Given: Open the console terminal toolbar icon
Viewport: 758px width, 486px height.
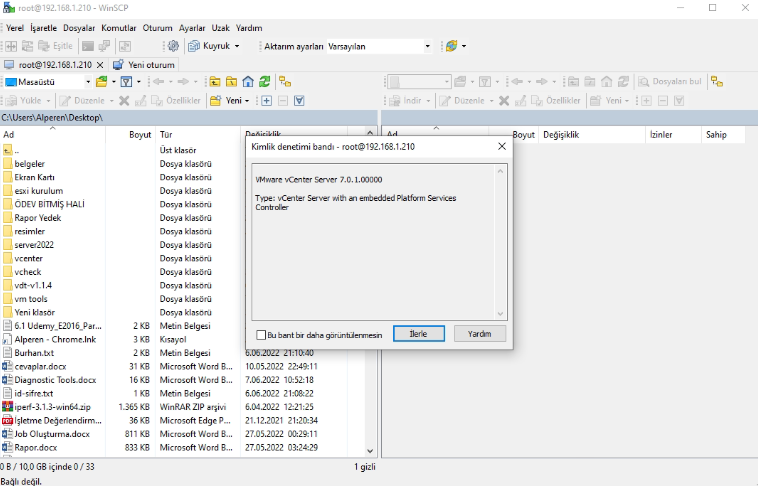Looking at the screenshot, I should coord(87,46).
